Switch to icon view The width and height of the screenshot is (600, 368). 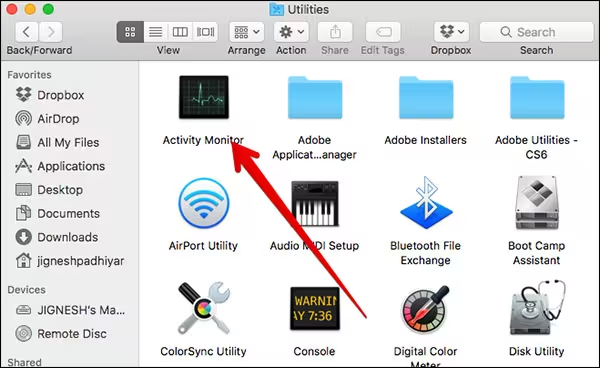click(130, 32)
